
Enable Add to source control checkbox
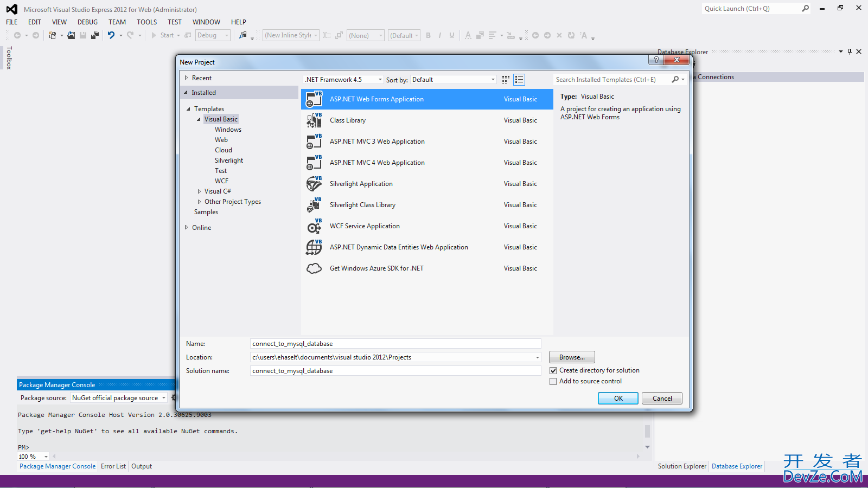[553, 382]
